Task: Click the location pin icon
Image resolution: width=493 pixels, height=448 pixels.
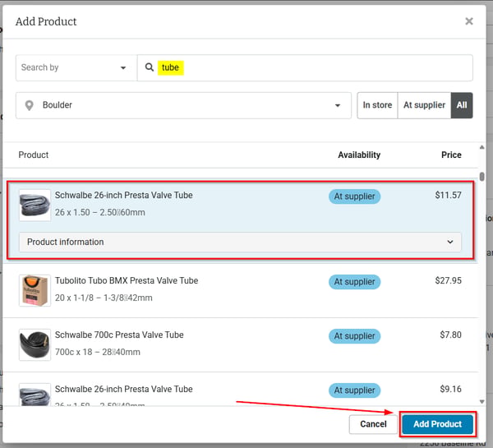Action: (30, 105)
